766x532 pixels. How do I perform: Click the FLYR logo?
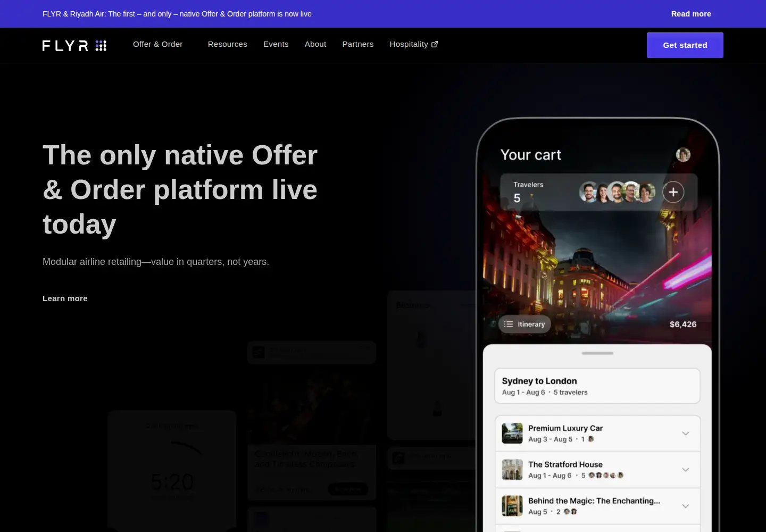click(74, 46)
